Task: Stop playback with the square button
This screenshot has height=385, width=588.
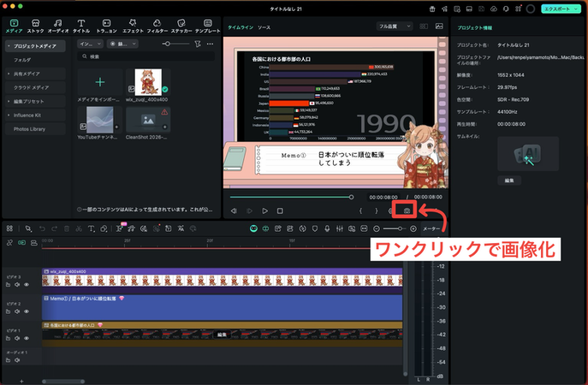Action: 280,211
